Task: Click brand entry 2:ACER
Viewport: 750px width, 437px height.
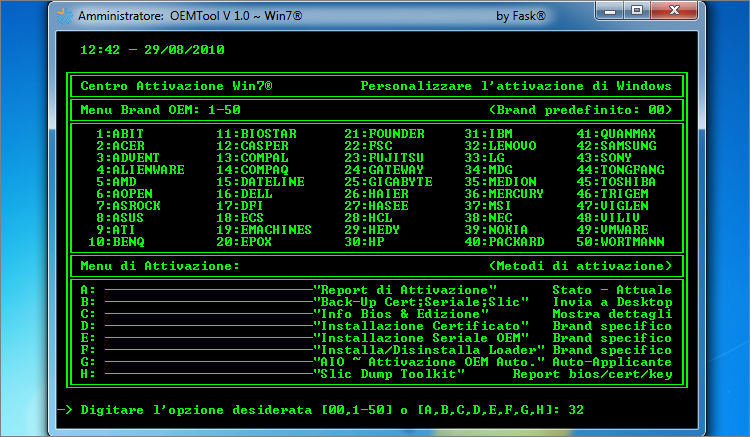Action: [117, 146]
